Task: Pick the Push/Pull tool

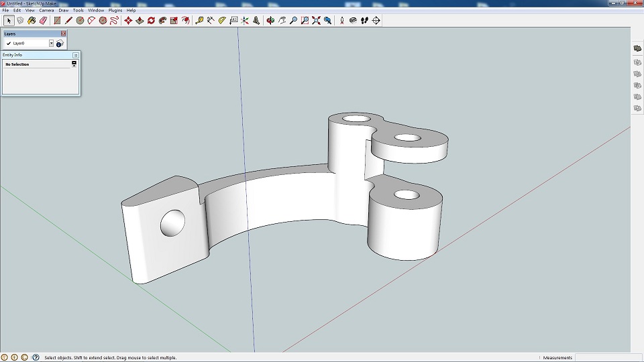Action: [140, 20]
